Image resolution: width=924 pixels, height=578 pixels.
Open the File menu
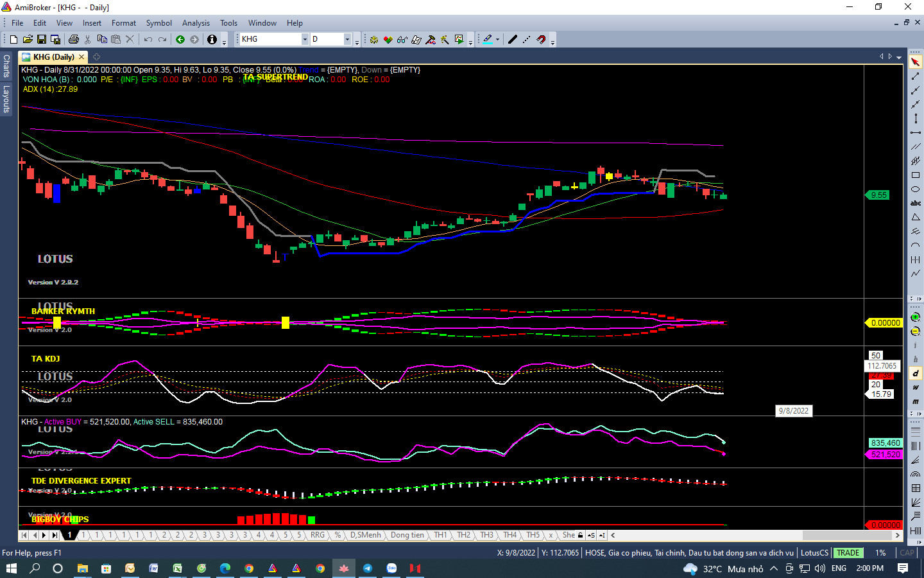[x=17, y=22]
